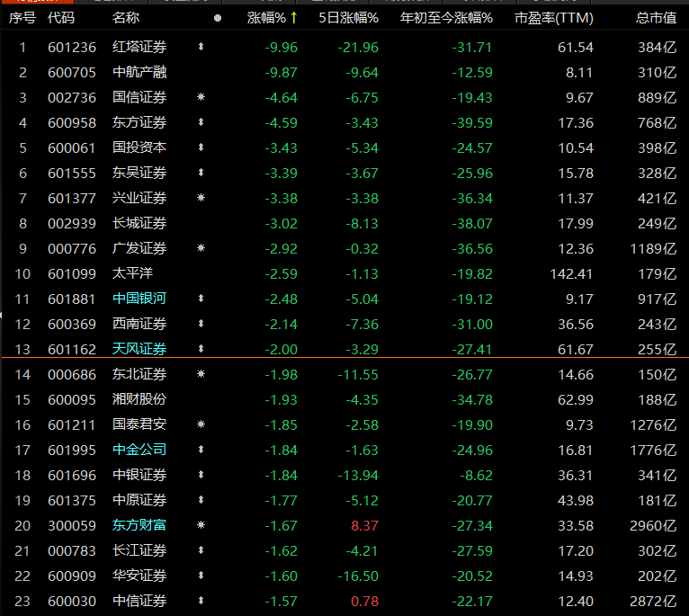Click the marker icon beside 华安证券
This screenshot has width=689, height=616.
(201, 576)
